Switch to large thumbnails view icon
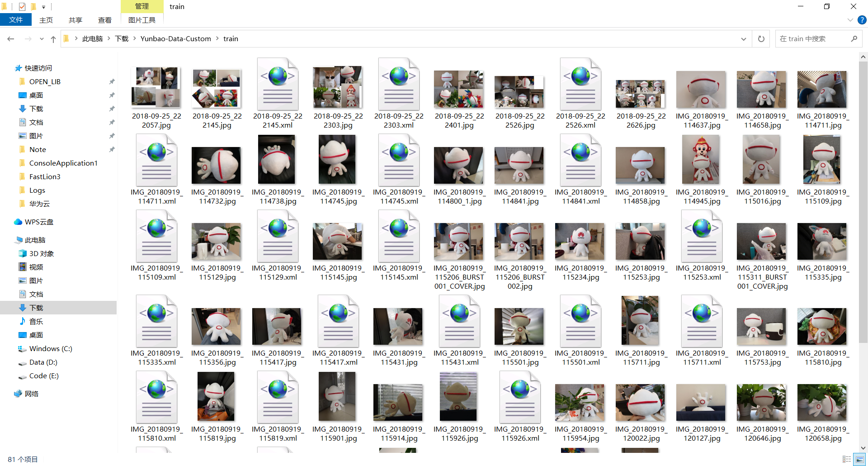Screen dimensions: 868x466 click(859, 459)
